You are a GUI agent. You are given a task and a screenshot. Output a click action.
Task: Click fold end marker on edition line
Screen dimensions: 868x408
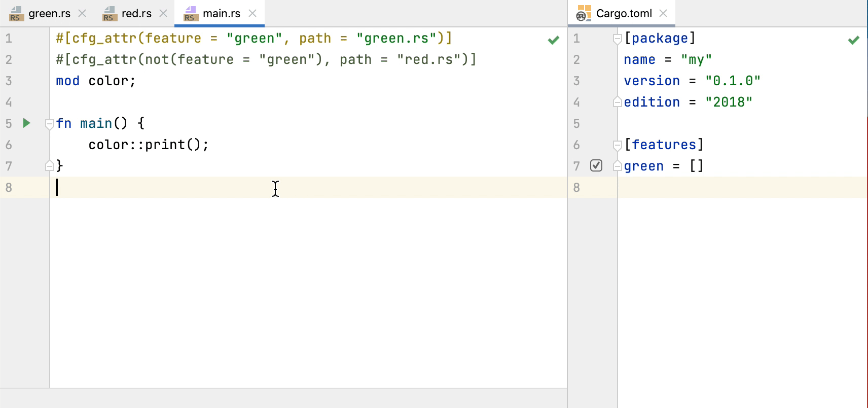[617, 101]
